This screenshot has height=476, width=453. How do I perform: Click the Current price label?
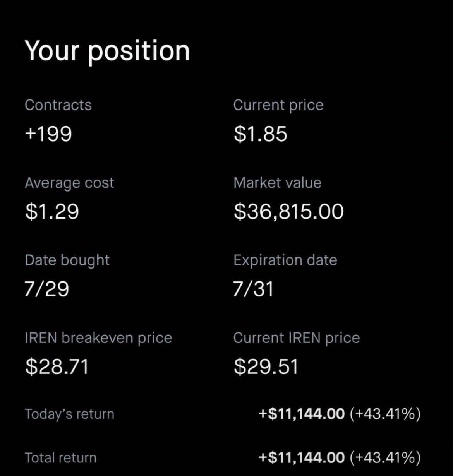(278, 106)
